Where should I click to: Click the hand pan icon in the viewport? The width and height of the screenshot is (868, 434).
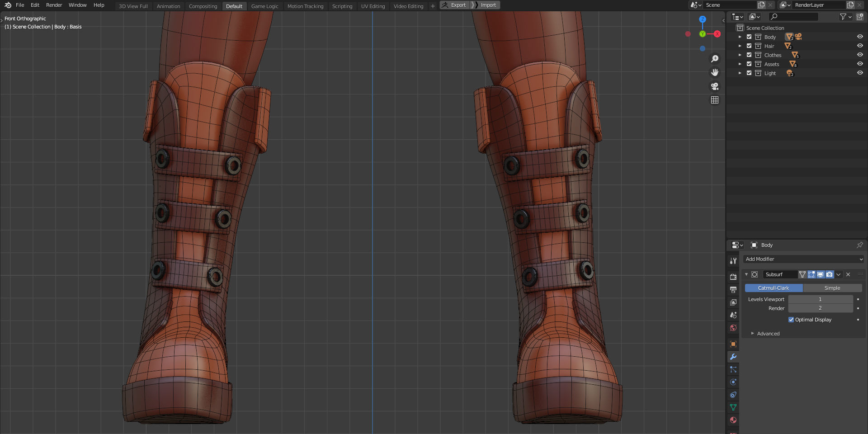coord(715,72)
